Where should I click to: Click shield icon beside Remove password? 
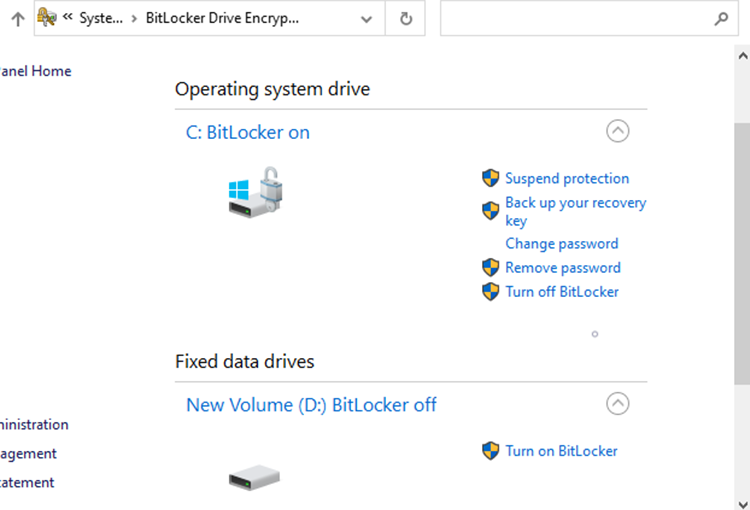tap(490, 267)
